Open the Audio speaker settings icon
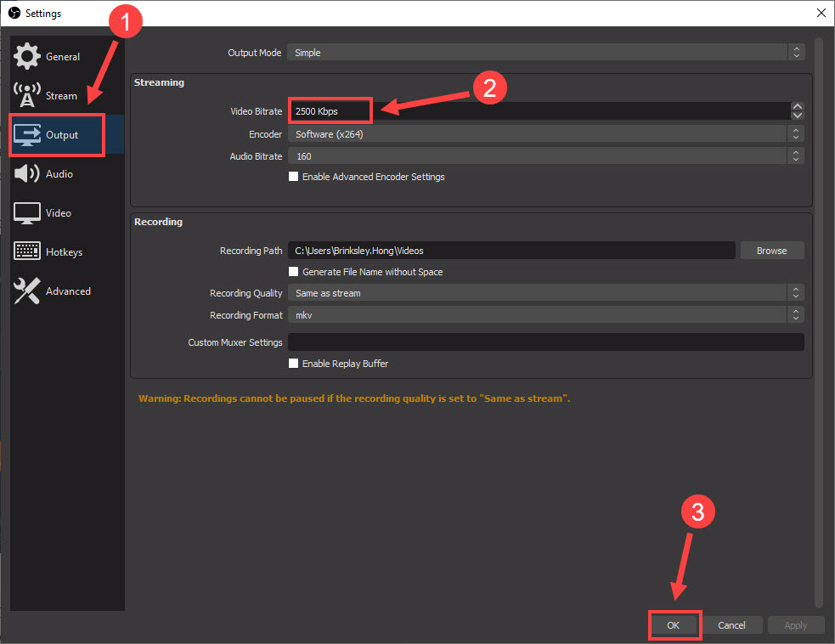This screenshot has width=835, height=644. 26,173
